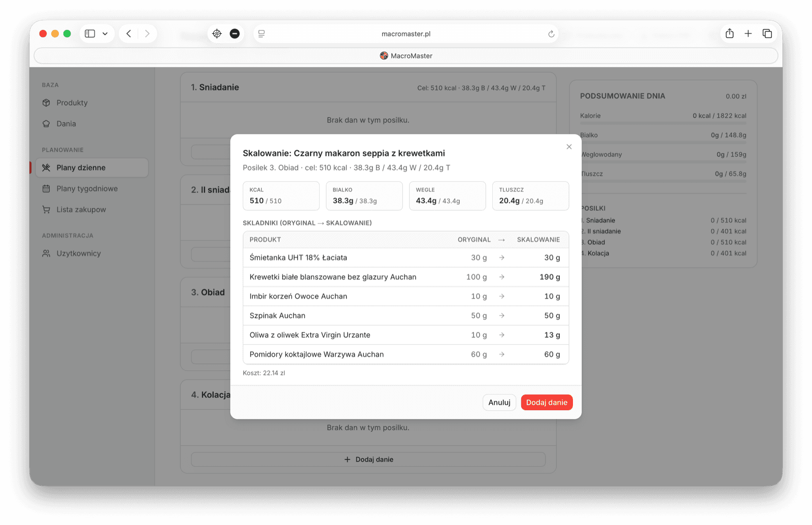Click the TLUSZCZ 20.4g card
The image size is (812, 525).
pyautogui.click(x=531, y=195)
